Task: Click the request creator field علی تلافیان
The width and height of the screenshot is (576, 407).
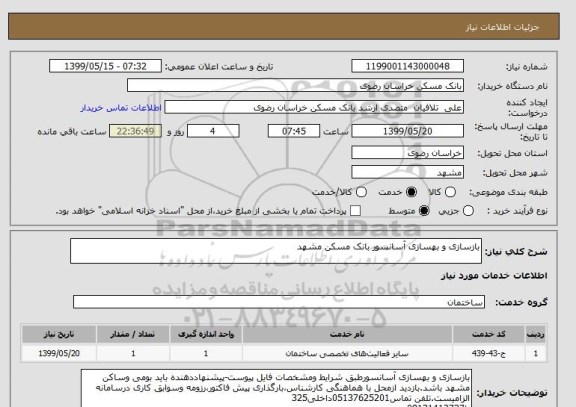Action: (x=314, y=107)
